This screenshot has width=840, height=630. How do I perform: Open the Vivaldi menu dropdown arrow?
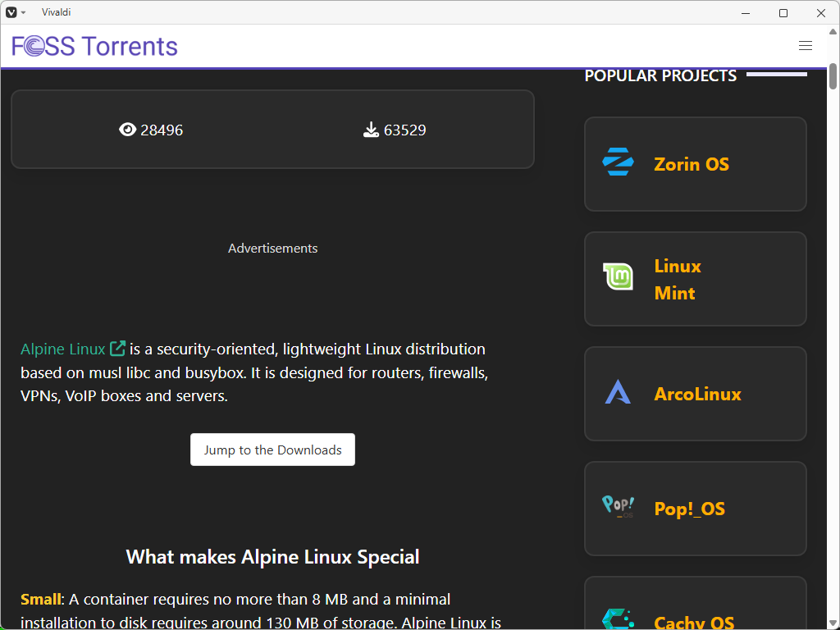click(x=24, y=12)
